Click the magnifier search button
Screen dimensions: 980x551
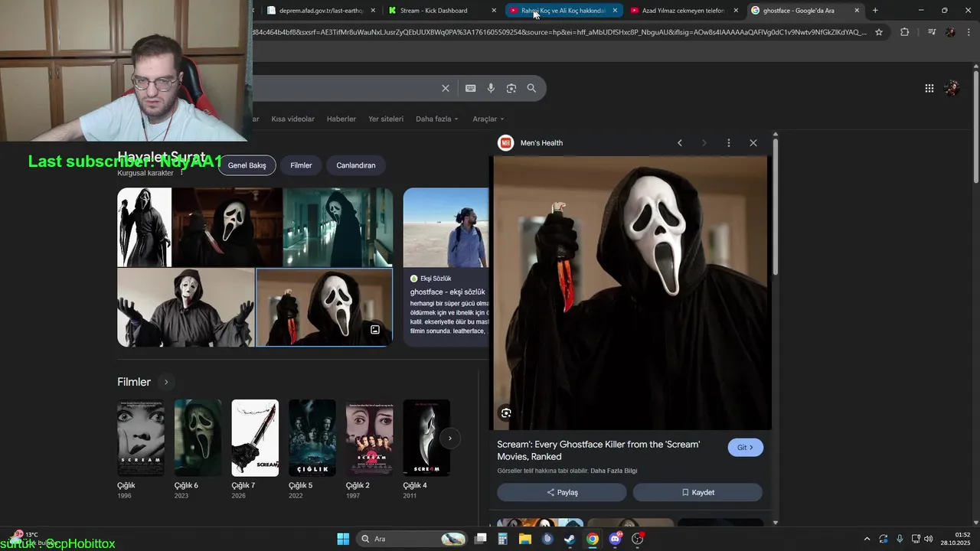tap(531, 88)
